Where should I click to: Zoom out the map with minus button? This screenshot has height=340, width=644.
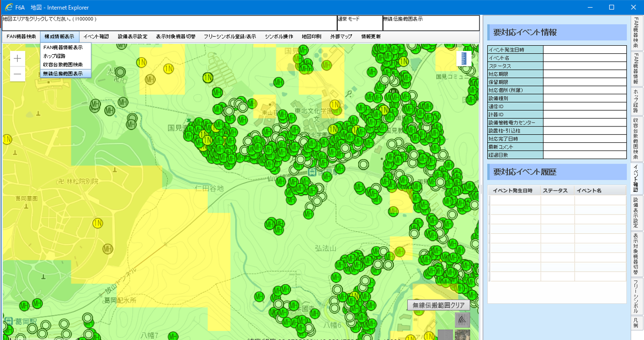17,74
